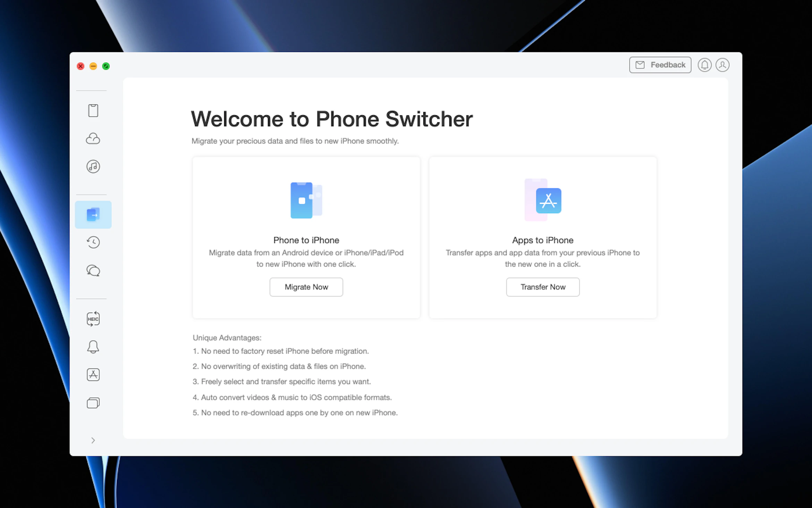Open the user account profile icon
This screenshot has height=508, width=812.
coord(722,65)
